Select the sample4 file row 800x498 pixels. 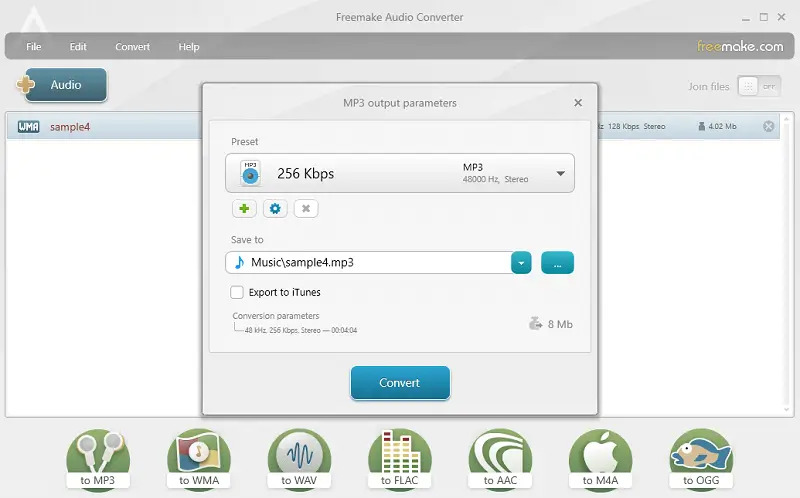point(393,126)
